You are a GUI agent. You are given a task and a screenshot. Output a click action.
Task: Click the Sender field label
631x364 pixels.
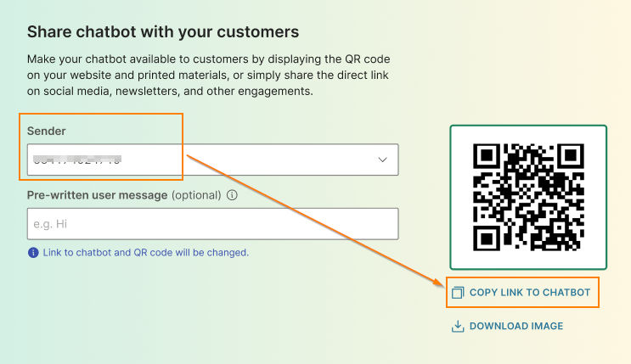click(x=46, y=132)
